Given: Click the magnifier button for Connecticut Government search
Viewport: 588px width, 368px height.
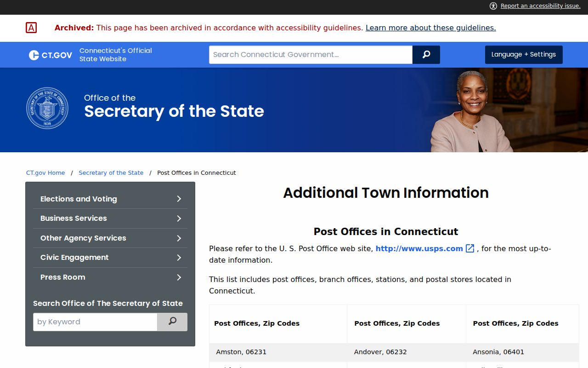Looking at the screenshot, I should tap(426, 55).
